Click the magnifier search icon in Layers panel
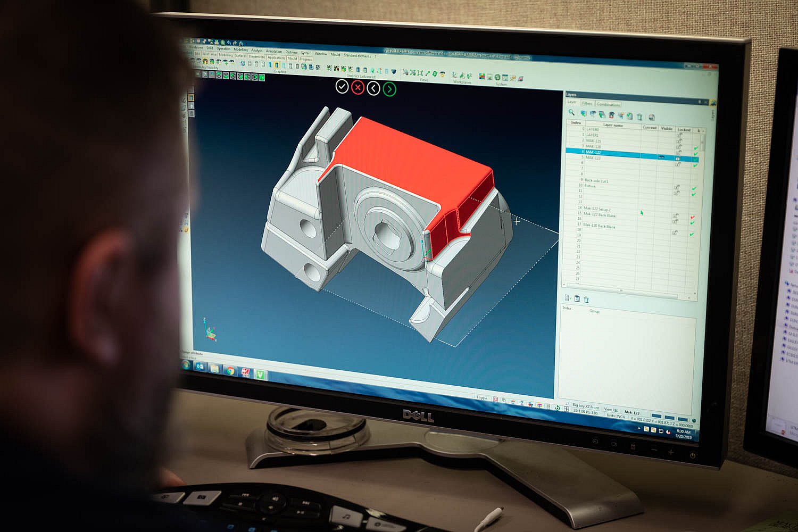 click(571, 112)
